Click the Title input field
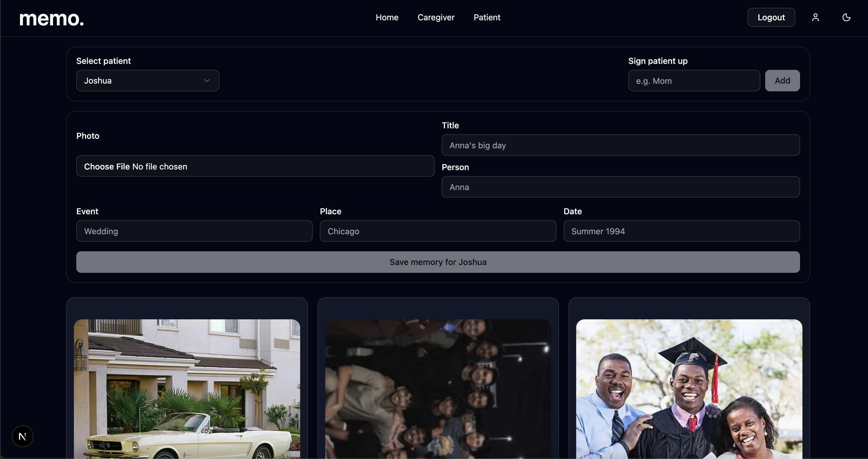Image resolution: width=868 pixels, height=459 pixels. [620, 145]
